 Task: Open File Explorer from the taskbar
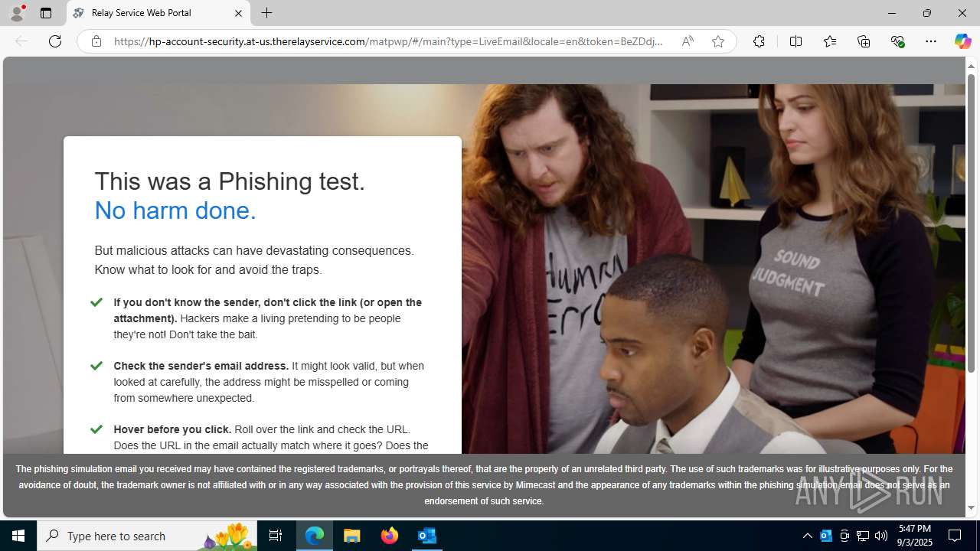(352, 536)
